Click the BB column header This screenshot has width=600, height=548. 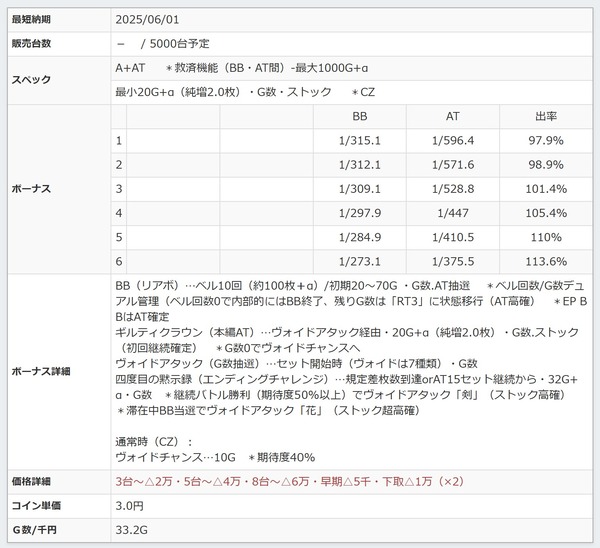(x=360, y=116)
